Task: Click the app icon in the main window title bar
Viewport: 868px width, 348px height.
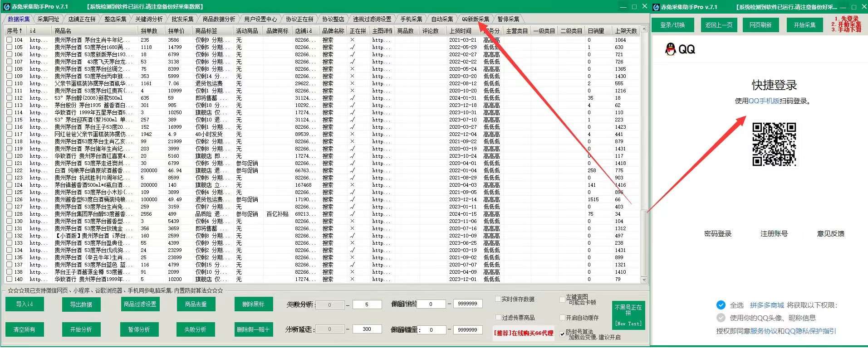Action: [x=6, y=6]
